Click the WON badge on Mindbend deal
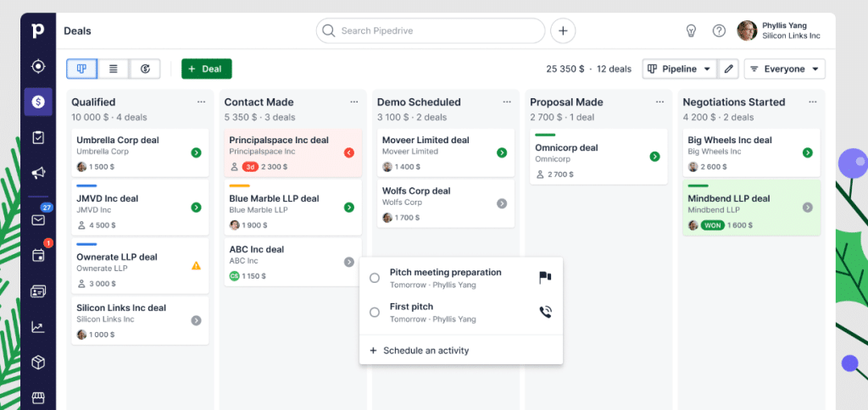The width and height of the screenshot is (868, 410). coord(712,225)
